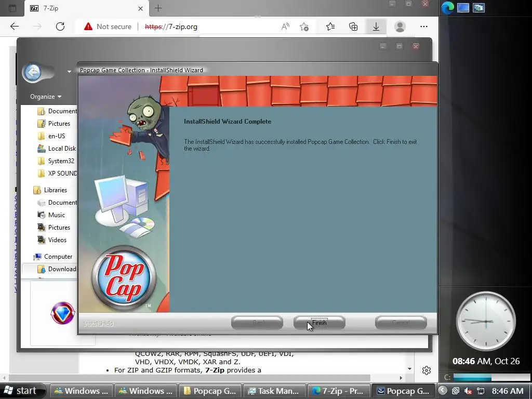Open Edge icon in sidebar top
The height and width of the screenshot is (399, 532).
pyautogui.click(x=447, y=8)
